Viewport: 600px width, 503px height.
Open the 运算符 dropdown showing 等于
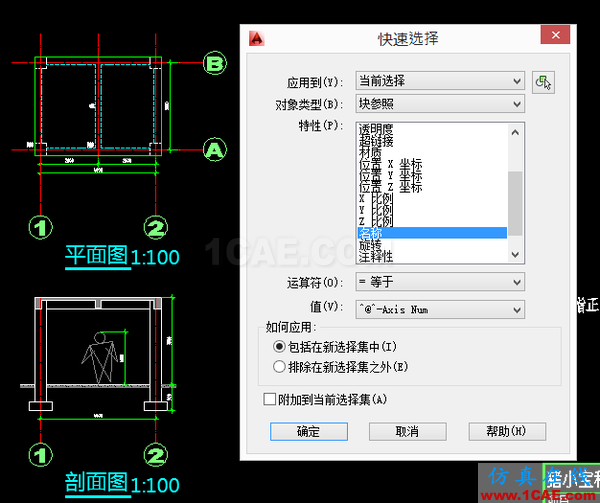point(440,282)
